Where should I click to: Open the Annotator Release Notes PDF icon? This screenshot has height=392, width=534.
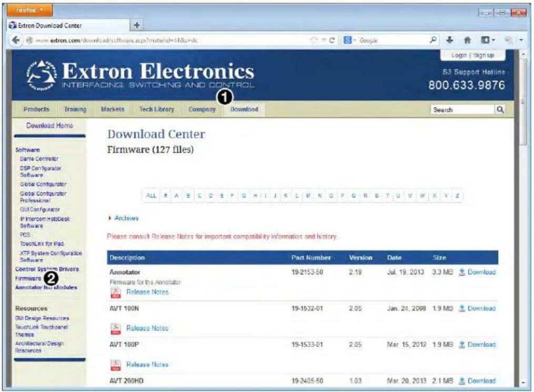[x=115, y=292]
